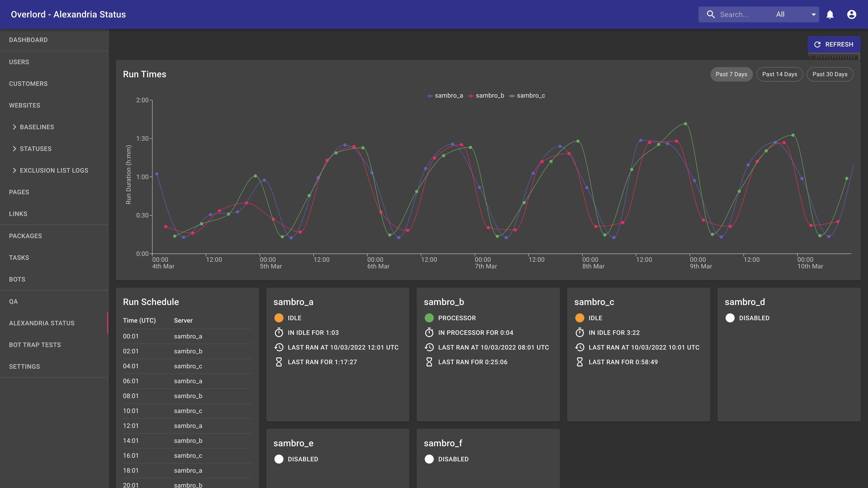Expand the Baselines submenu chevron

point(14,127)
